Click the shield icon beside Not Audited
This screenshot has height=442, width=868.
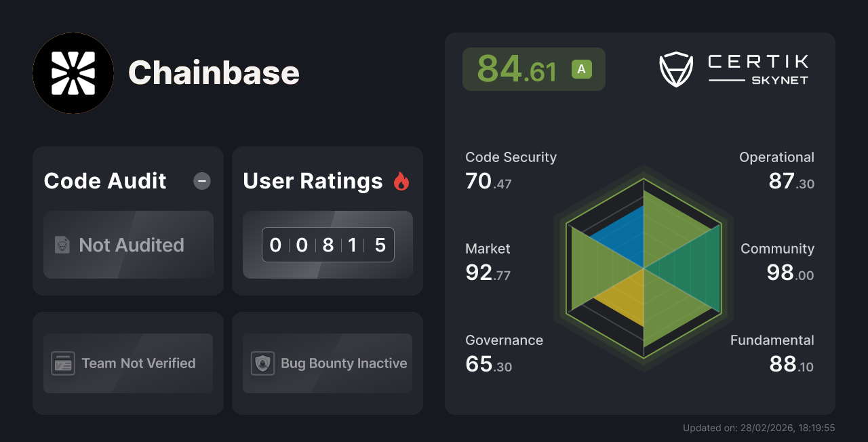62,245
